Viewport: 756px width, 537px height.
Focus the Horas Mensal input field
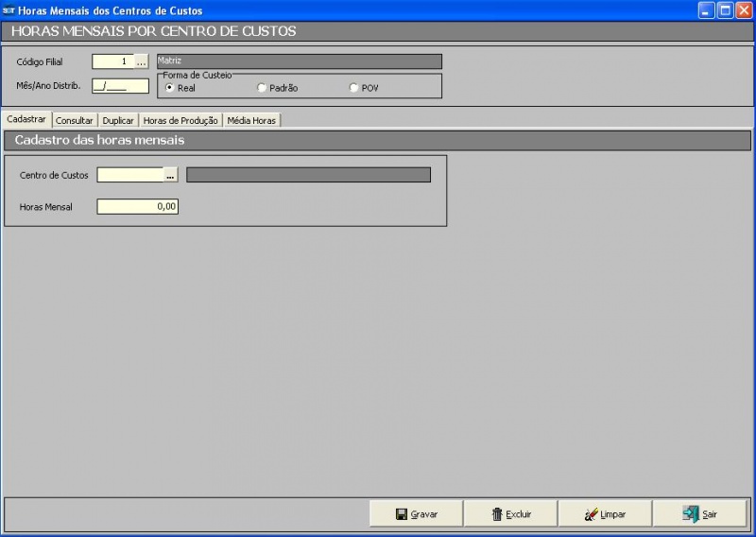137,206
